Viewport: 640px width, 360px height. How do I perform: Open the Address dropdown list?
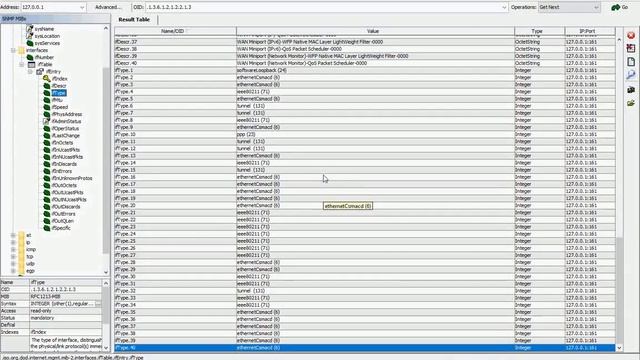(82, 7)
